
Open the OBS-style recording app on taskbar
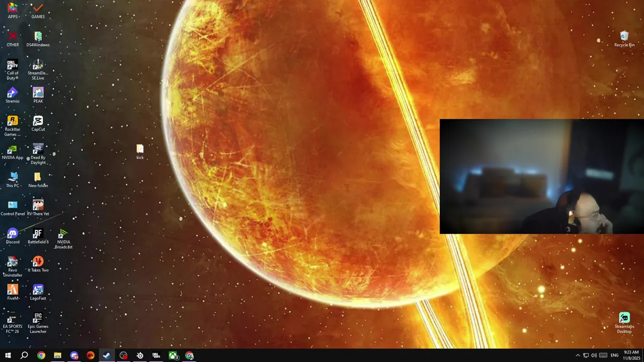click(123, 355)
